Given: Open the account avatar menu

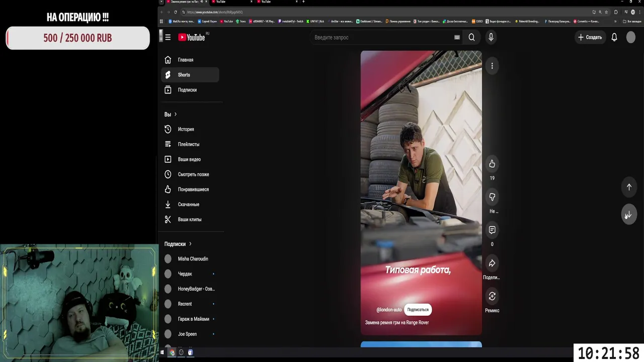Looking at the screenshot, I should click(x=631, y=37).
